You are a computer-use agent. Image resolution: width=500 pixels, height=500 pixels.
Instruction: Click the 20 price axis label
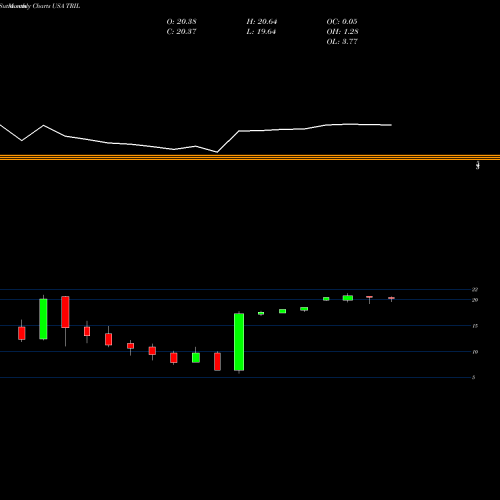[475, 300]
